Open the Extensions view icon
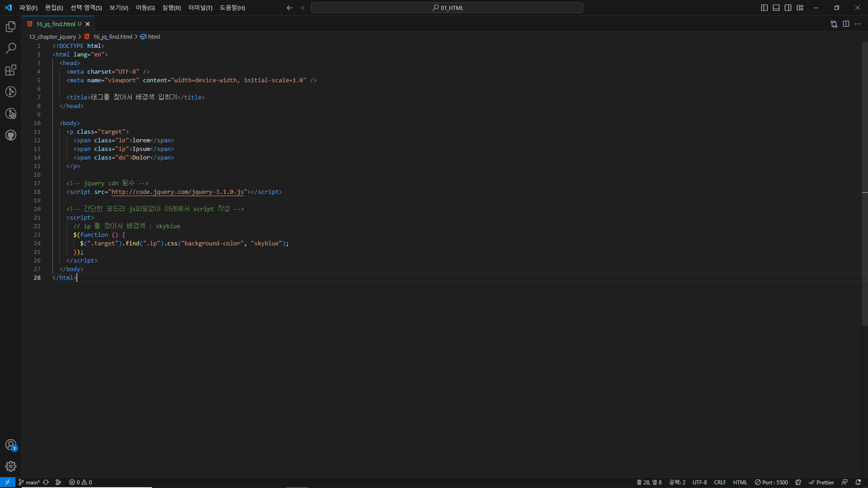This screenshot has width=868, height=488. coord(11,70)
